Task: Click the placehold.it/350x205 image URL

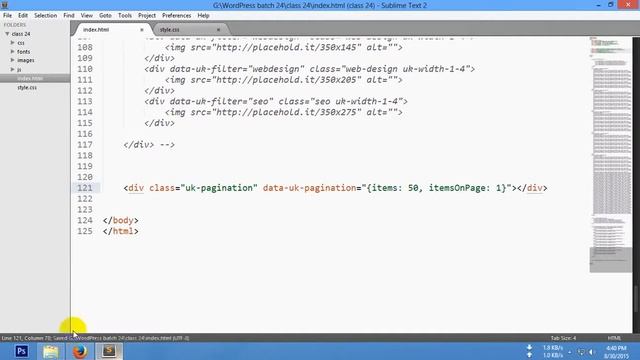Action: pyautogui.click(x=286, y=80)
